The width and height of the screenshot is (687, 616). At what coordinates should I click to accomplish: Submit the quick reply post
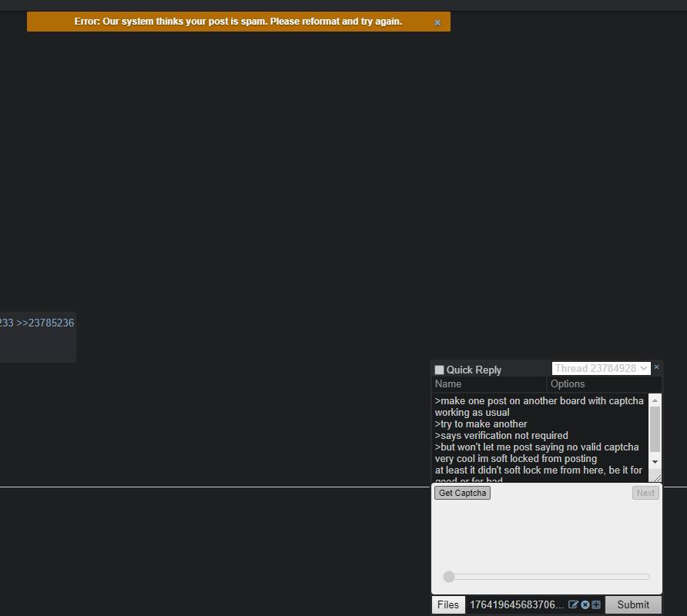click(x=633, y=604)
